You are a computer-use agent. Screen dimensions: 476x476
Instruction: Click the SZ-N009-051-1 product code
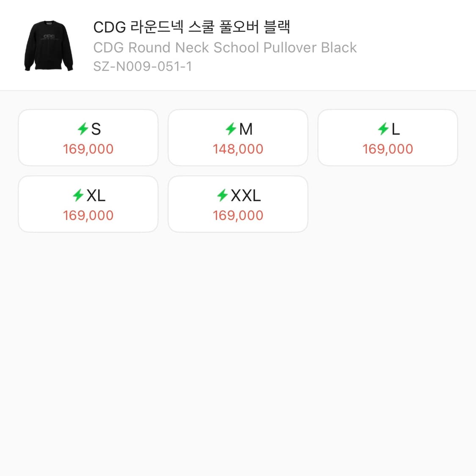[x=143, y=66]
